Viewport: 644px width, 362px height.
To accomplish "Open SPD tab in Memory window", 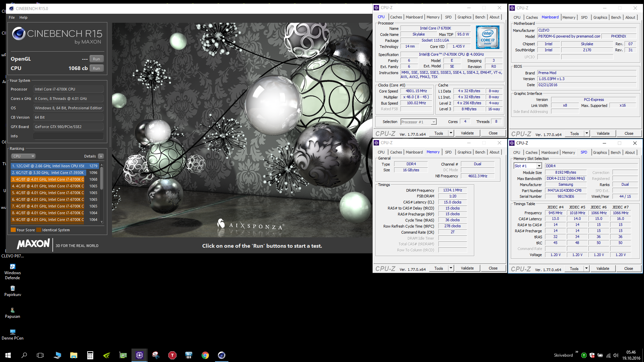I will click(x=448, y=152).
